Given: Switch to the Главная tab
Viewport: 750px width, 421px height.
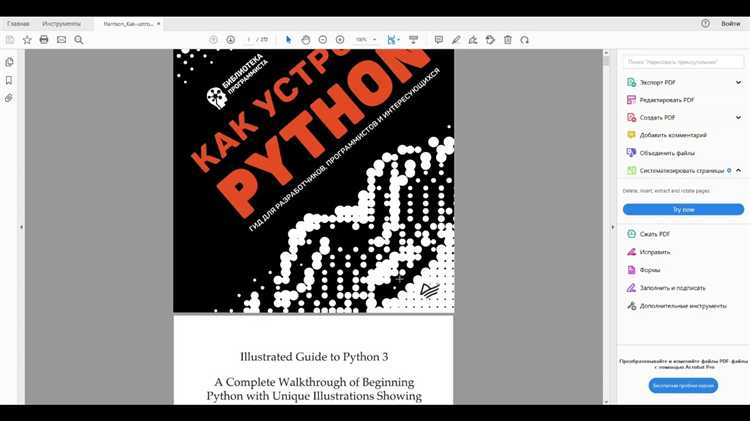Looking at the screenshot, I should (18, 23).
